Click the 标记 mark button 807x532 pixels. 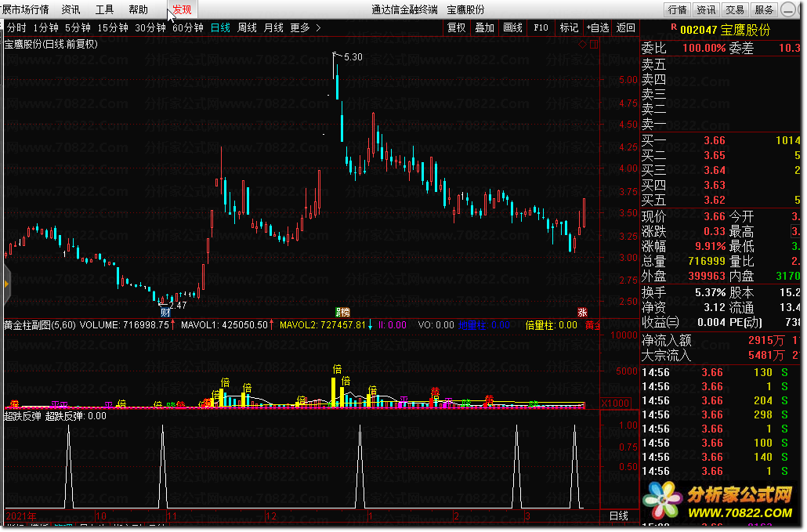pos(570,27)
